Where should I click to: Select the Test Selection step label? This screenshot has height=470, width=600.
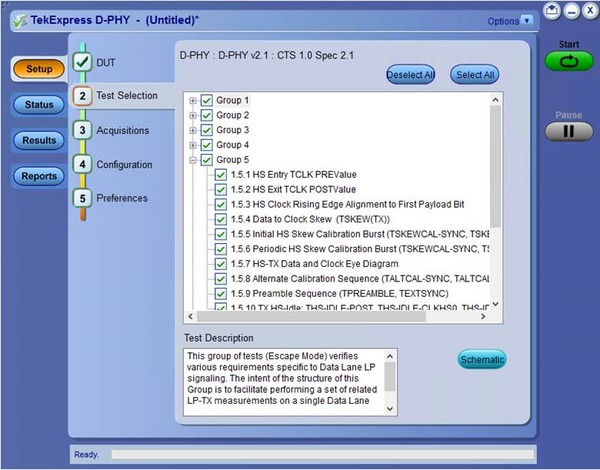127,95
